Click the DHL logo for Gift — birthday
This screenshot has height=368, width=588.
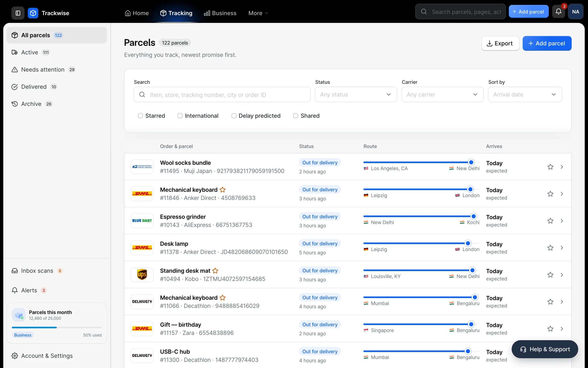(142, 329)
